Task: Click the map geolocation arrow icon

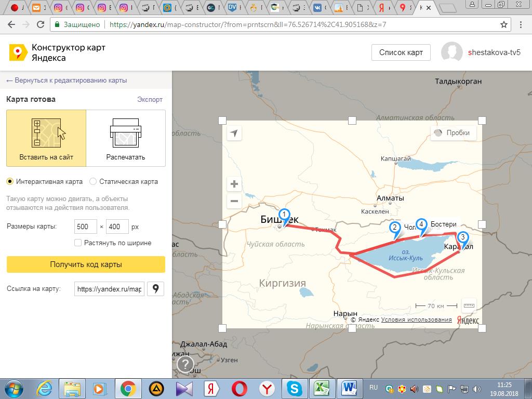Action: [234, 133]
